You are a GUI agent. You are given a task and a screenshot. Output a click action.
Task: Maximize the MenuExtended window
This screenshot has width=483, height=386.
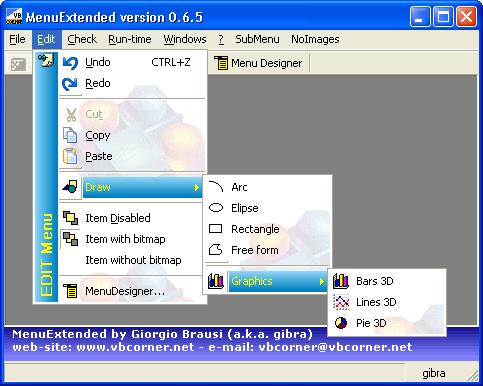(x=443, y=17)
